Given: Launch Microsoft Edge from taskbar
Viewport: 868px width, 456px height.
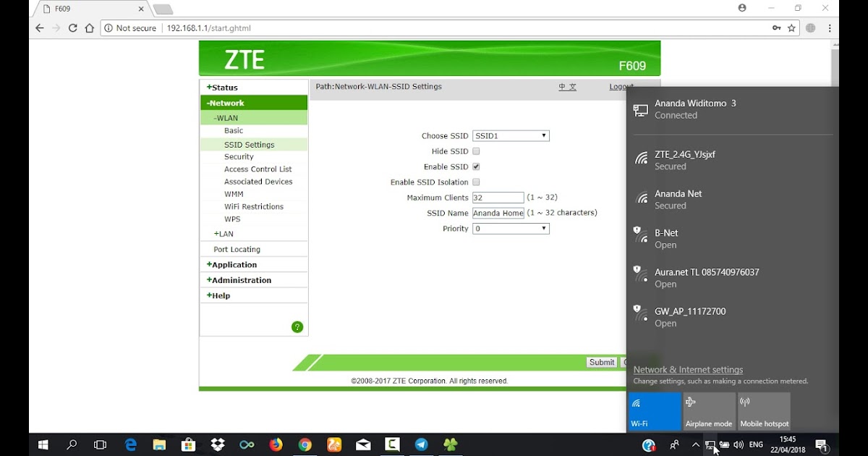Looking at the screenshot, I should 131,445.
